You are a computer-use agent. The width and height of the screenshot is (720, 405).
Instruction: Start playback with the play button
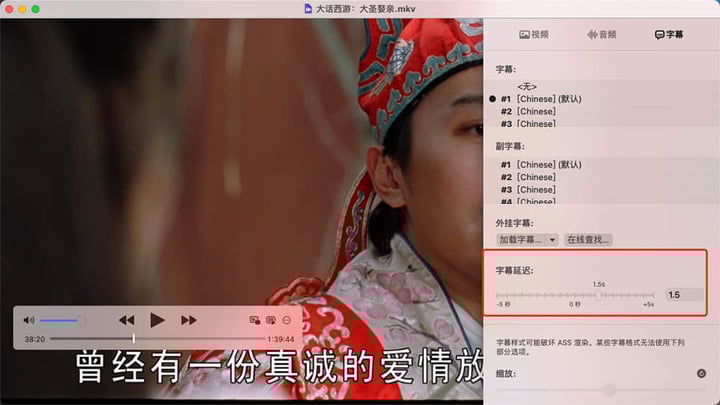pos(157,320)
